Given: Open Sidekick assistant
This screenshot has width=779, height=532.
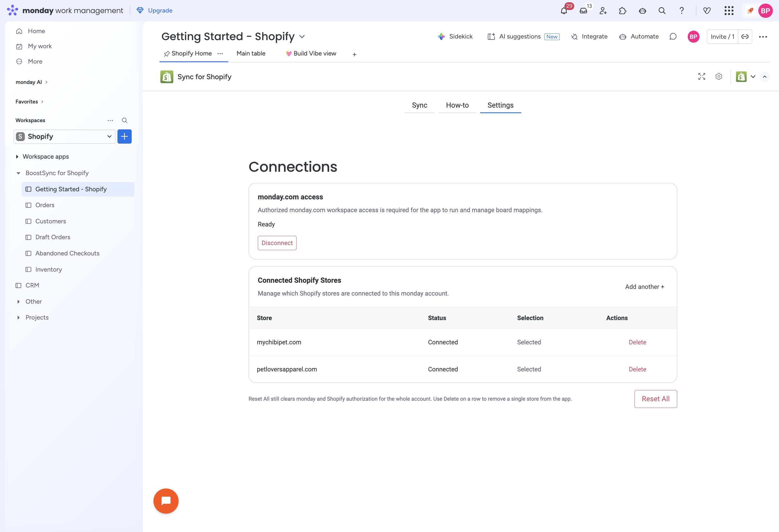Looking at the screenshot, I should point(455,37).
